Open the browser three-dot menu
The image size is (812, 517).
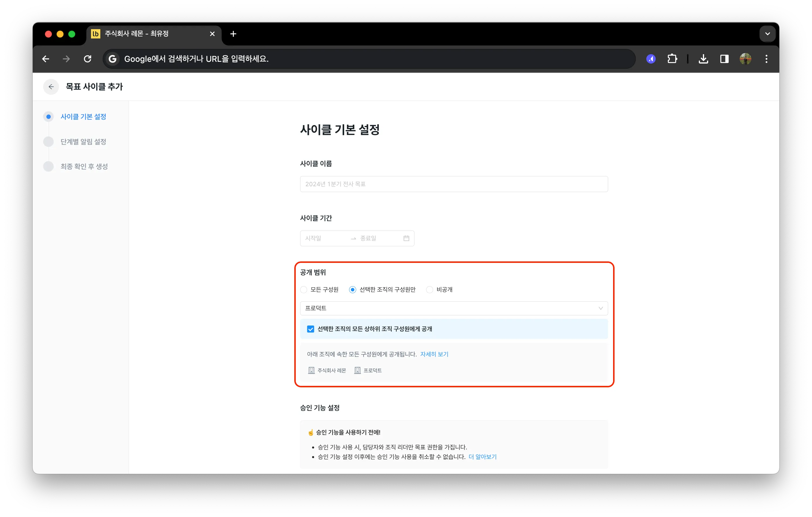point(766,59)
